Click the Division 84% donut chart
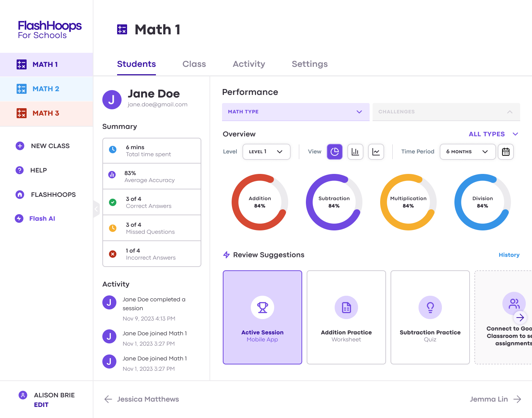 (482, 202)
